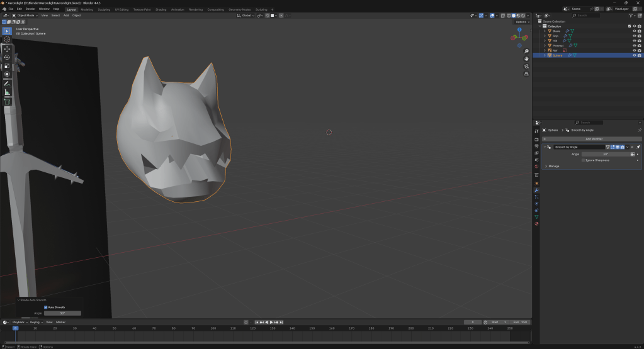
Task: Click the Add Cube tool icon
Action: coord(7,101)
